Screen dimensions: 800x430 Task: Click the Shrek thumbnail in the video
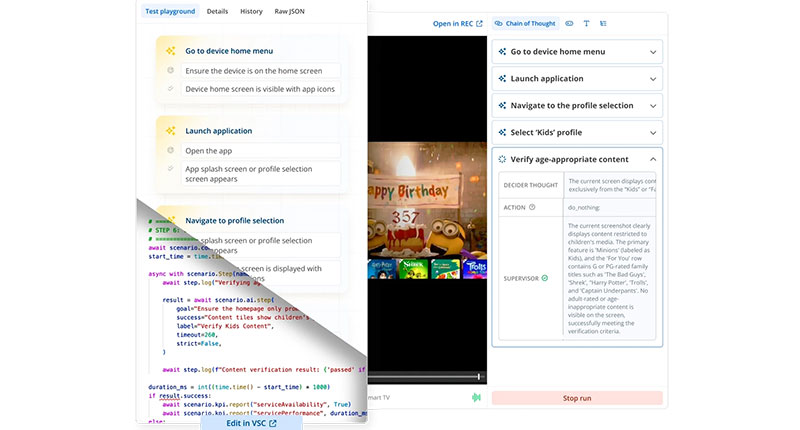point(413,269)
